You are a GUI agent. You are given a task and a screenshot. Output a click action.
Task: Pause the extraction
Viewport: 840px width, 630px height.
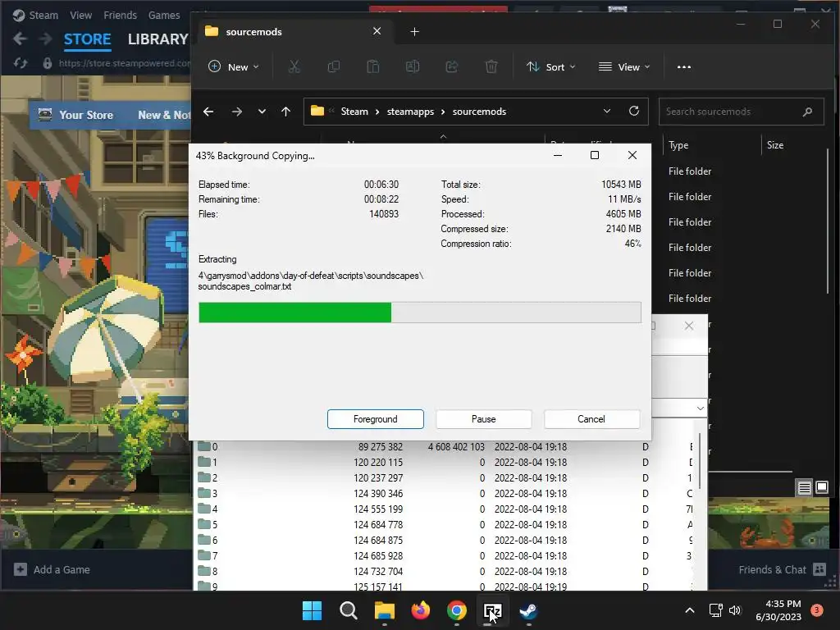(x=484, y=419)
